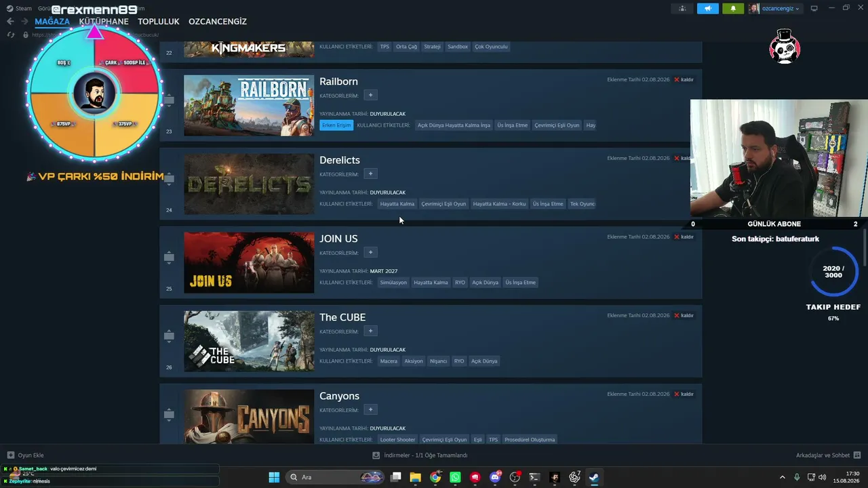Reload the store page

tap(12, 35)
